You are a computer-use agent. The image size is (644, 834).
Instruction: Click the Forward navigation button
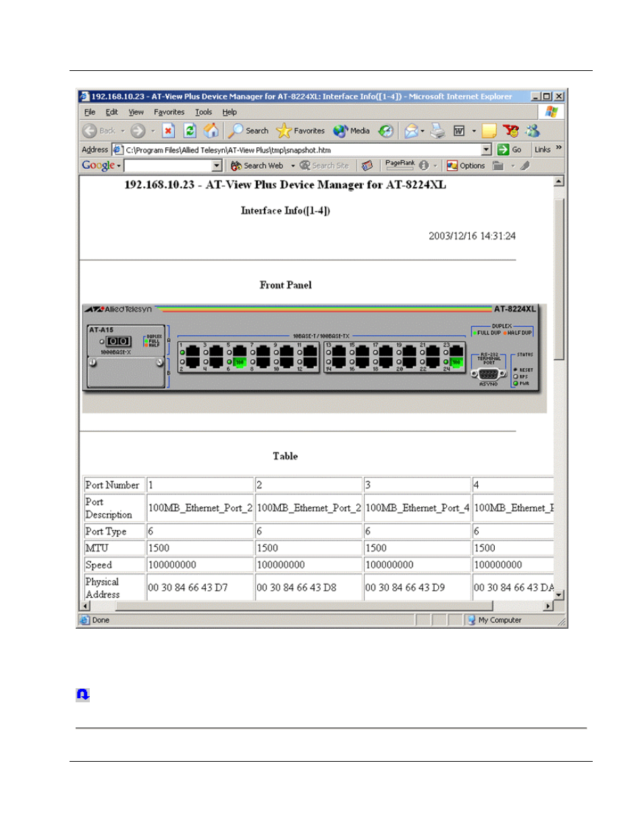pyautogui.click(x=138, y=131)
